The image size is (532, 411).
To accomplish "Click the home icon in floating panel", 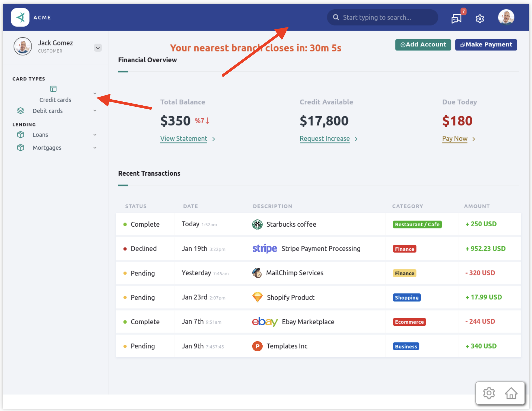I will pos(511,393).
